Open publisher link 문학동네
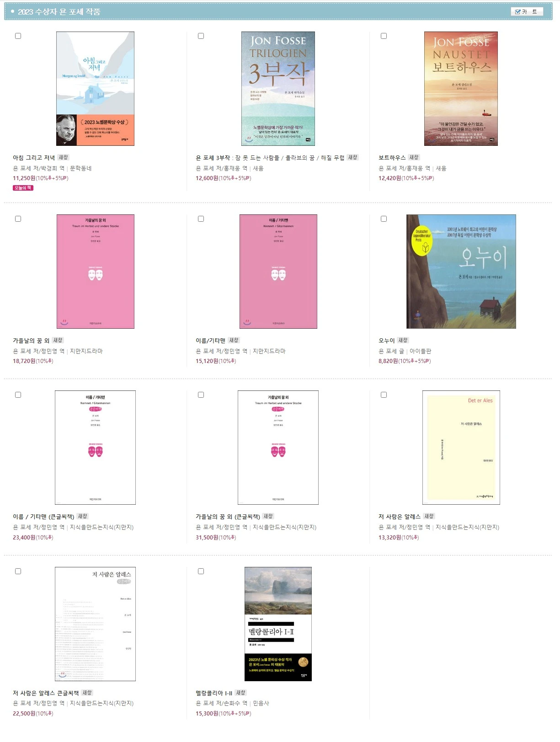Image resolution: width=560 pixels, height=742 pixels. click(81, 168)
